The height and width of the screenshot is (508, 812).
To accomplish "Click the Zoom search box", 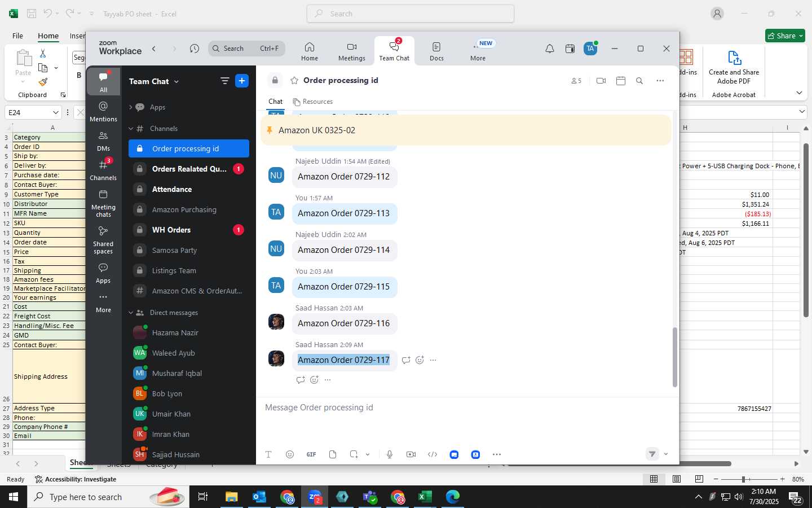I will 246,49.
